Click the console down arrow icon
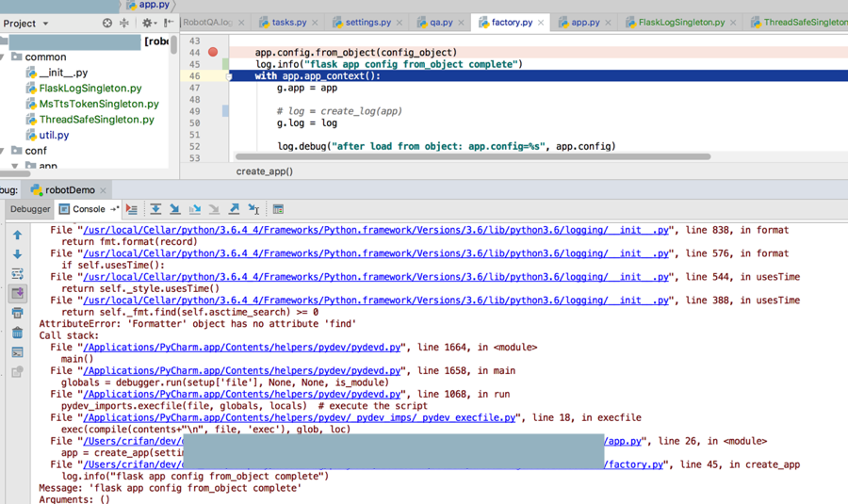Screen dimensions: 848x504 17,254
